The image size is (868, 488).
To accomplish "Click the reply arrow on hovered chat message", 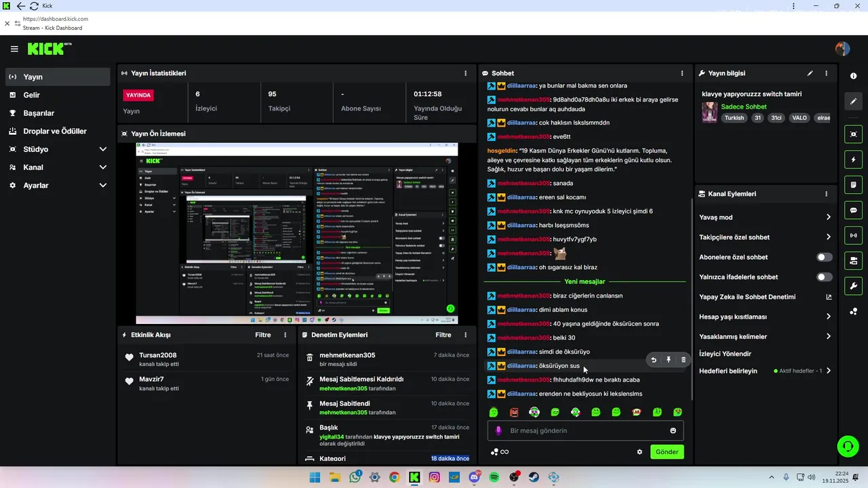I will click(x=654, y=360).
